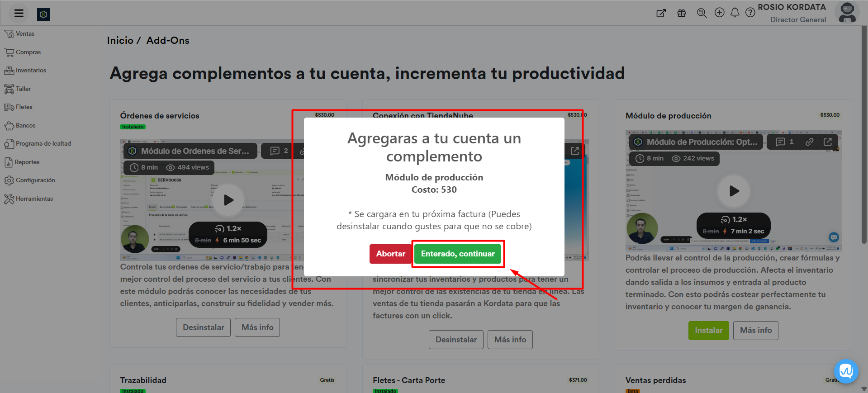The height and width of the screenshot is (393, 868).
Task: Click the help question mark icon
Action: (750, 13)
